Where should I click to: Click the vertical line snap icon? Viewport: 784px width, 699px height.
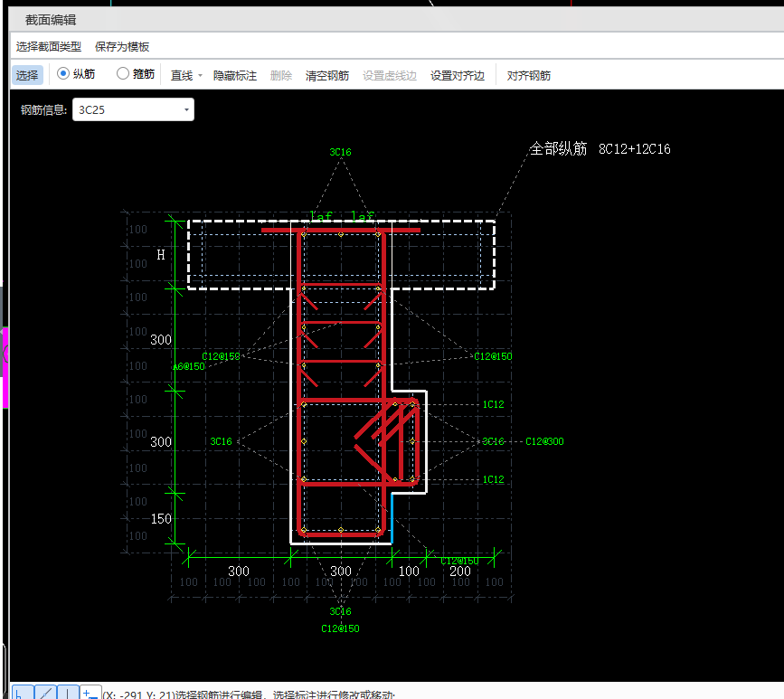click(68, 693)
